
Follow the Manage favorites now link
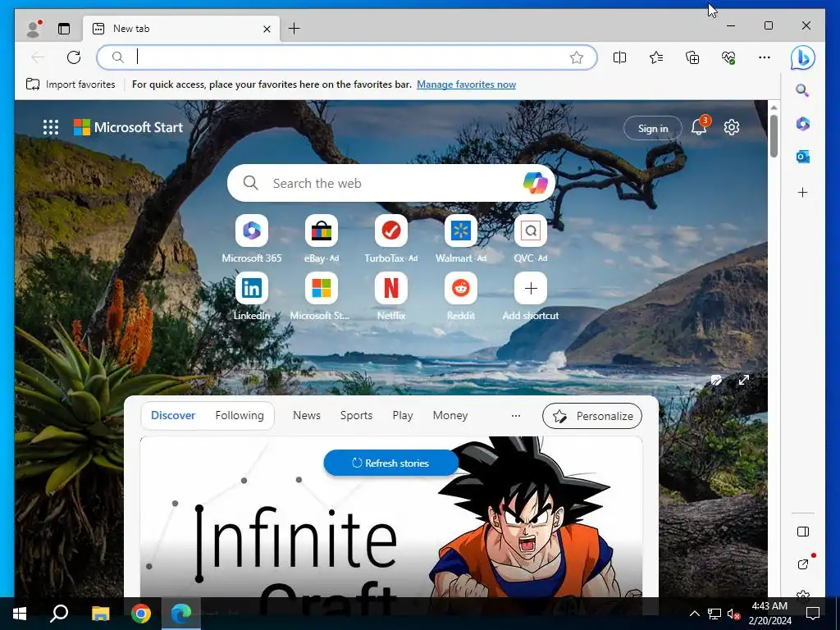(466, 84)
